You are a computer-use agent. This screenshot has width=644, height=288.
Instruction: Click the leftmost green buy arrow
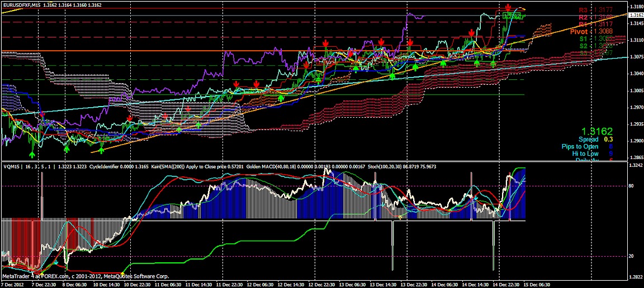click(32, 153)
